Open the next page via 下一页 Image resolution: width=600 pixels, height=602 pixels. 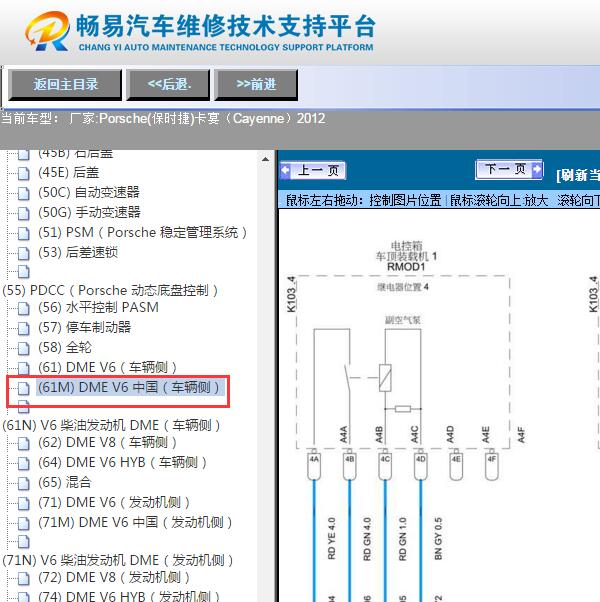509,169
